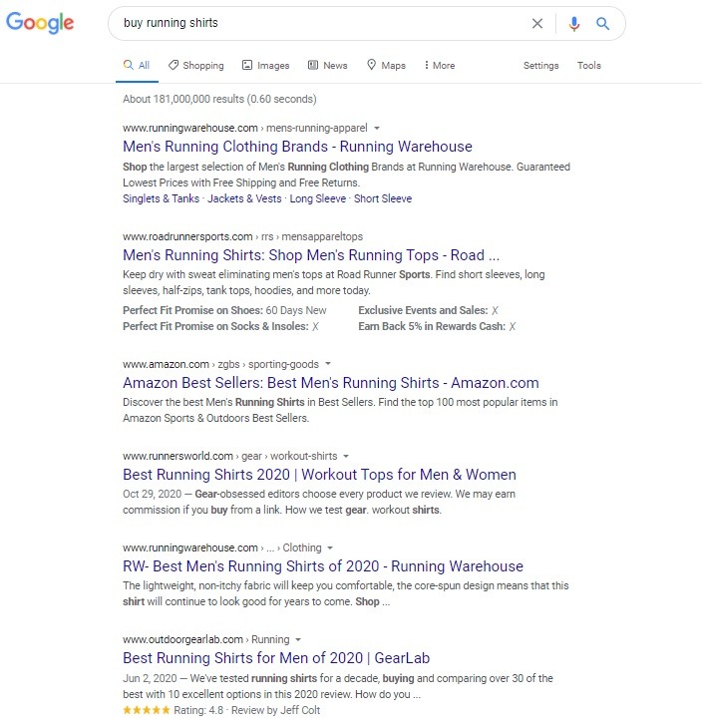Open Men's Running Clothing Brands result
Viewport: 702px width, 728px height.
pos(297,147)
